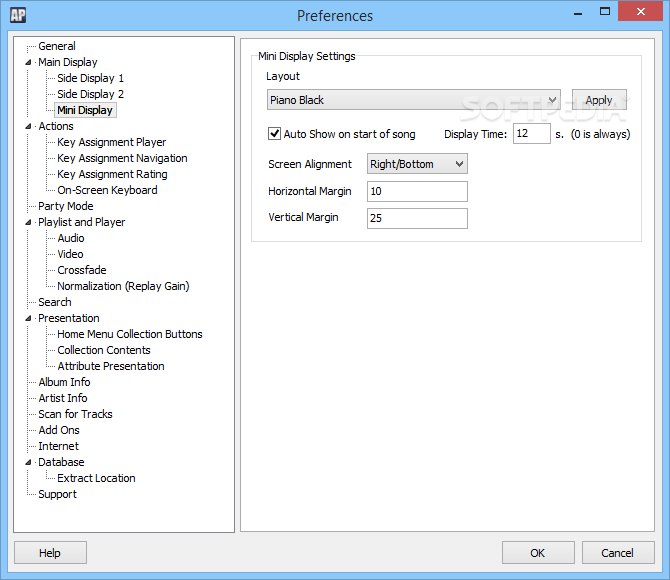Toggle Auto Show on start of song checkbox
670x580 pixels.
click(x=274, y=134)
